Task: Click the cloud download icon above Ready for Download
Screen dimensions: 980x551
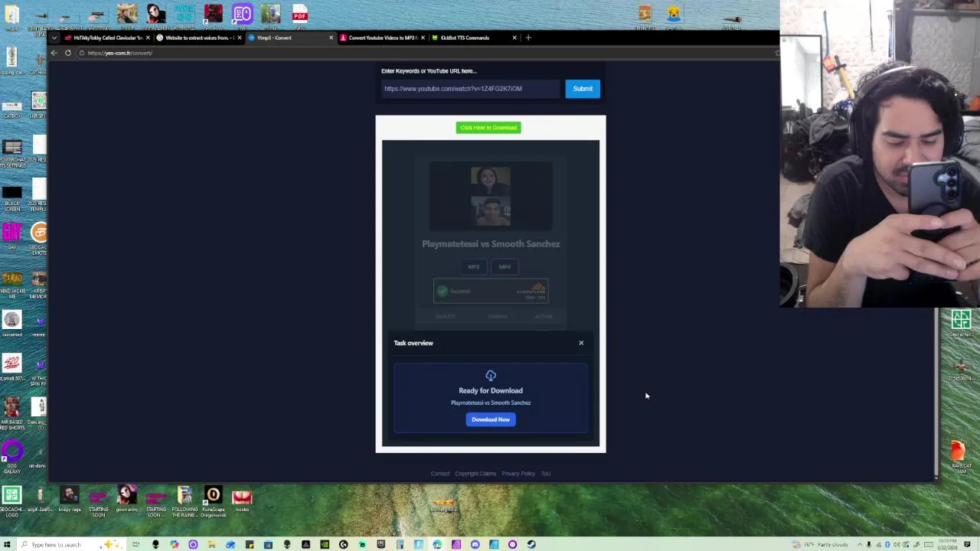Action: pyautogui.click(x=491, y=376)
